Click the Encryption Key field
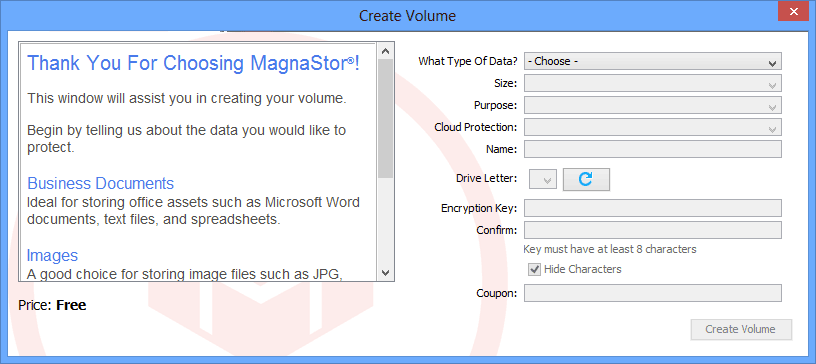The width and height of the screenshot is (816, 364). click(x=653, y=208)
